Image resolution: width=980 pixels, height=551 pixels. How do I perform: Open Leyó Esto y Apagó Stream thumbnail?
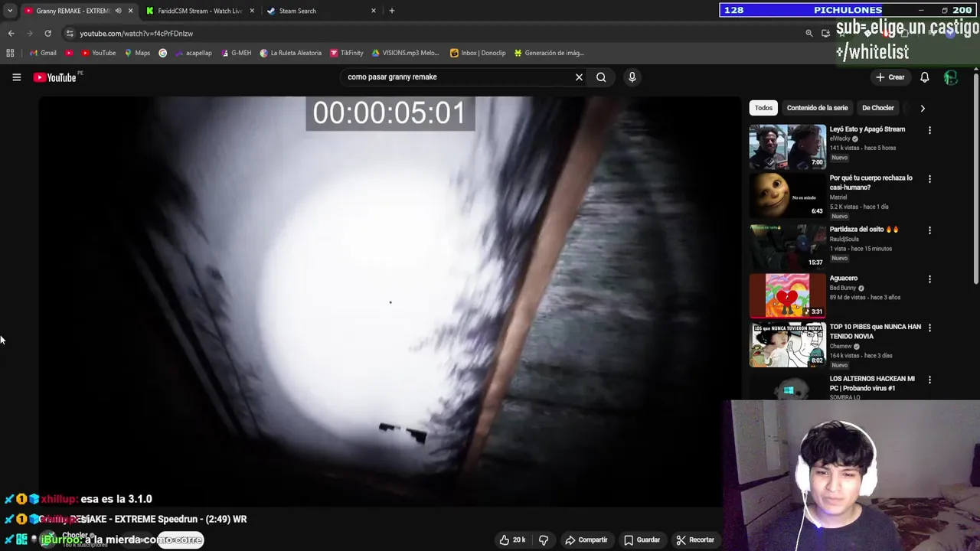[787, 146]
